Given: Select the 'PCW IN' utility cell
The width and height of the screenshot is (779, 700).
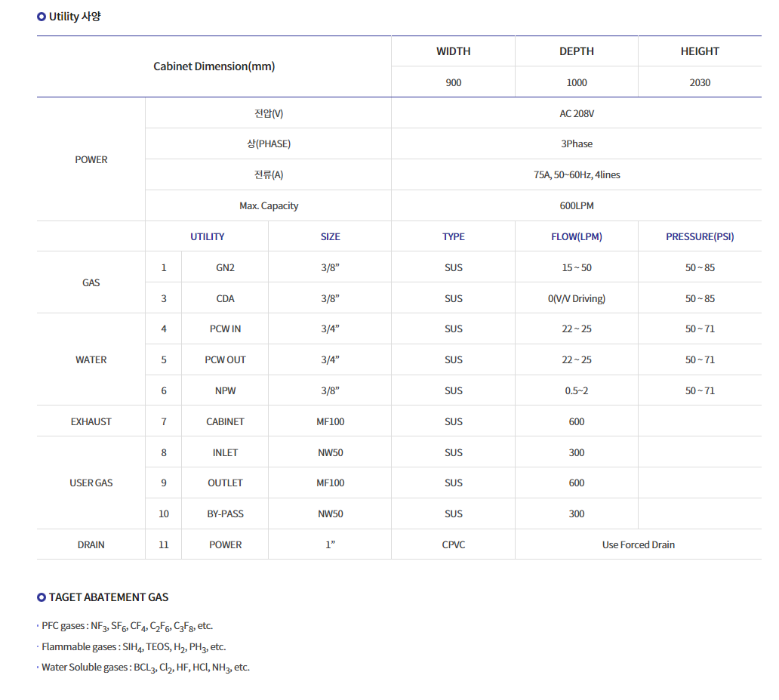Looking at the screenshot, I should click(225, 328).
